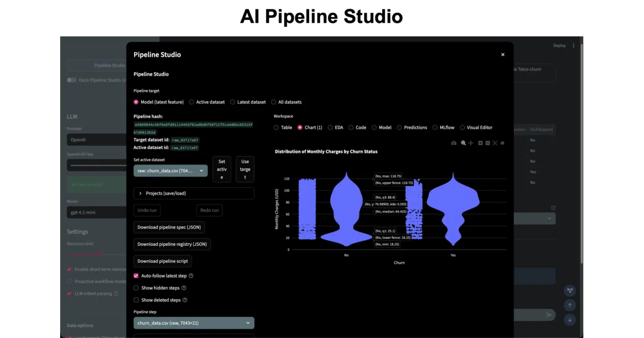Image resolution: width=644 pixels, height=338 pixels.
Task: Open the background dropdown right of the dialog
Action: pyautogui.click(x=535, y=218)
